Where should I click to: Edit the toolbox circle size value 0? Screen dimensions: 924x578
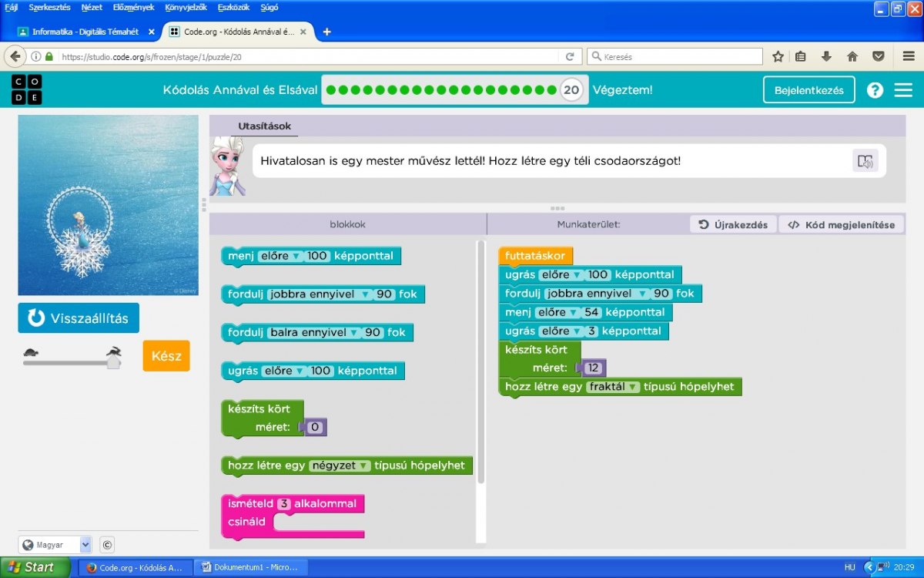[x=314, y=427]
